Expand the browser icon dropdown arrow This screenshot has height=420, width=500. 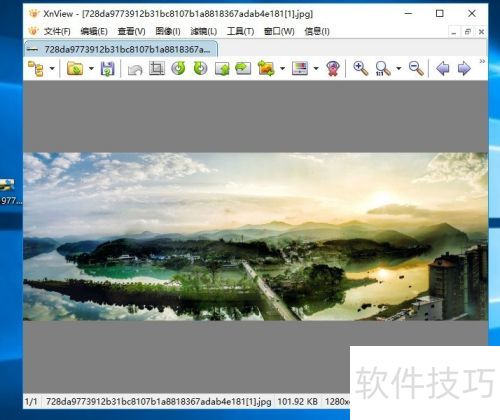[52, 68]
